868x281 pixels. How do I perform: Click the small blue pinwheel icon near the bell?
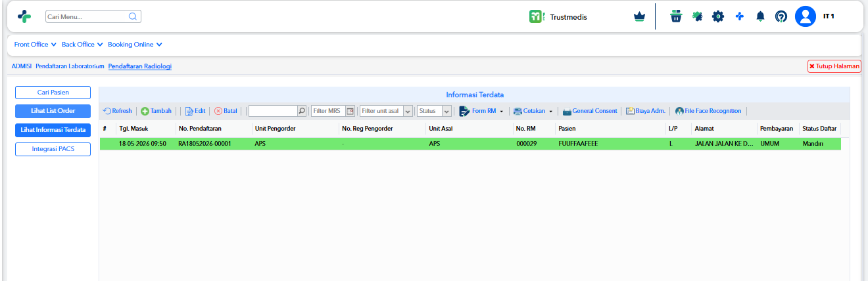click(x=739, y=16)
